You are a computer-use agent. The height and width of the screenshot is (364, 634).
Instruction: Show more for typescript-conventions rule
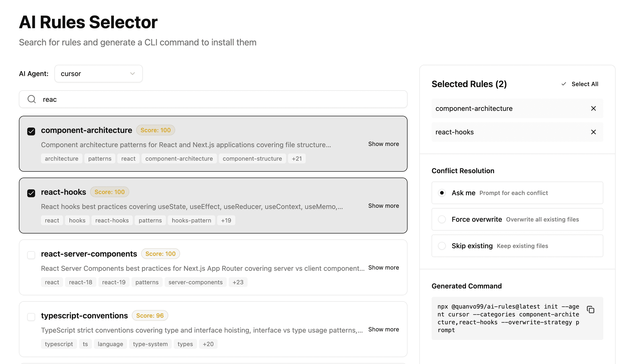click(x=383, y=329)
